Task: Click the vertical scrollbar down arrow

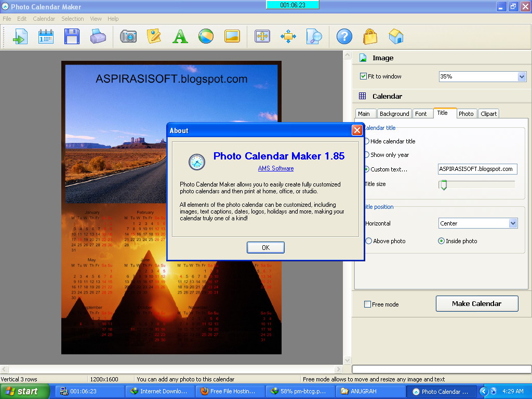Action: (347, 360)
